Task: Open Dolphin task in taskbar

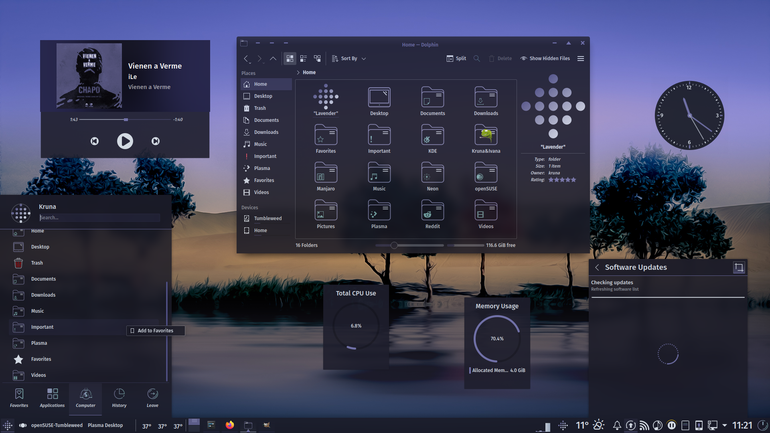Action: click(x=248, y=425)
